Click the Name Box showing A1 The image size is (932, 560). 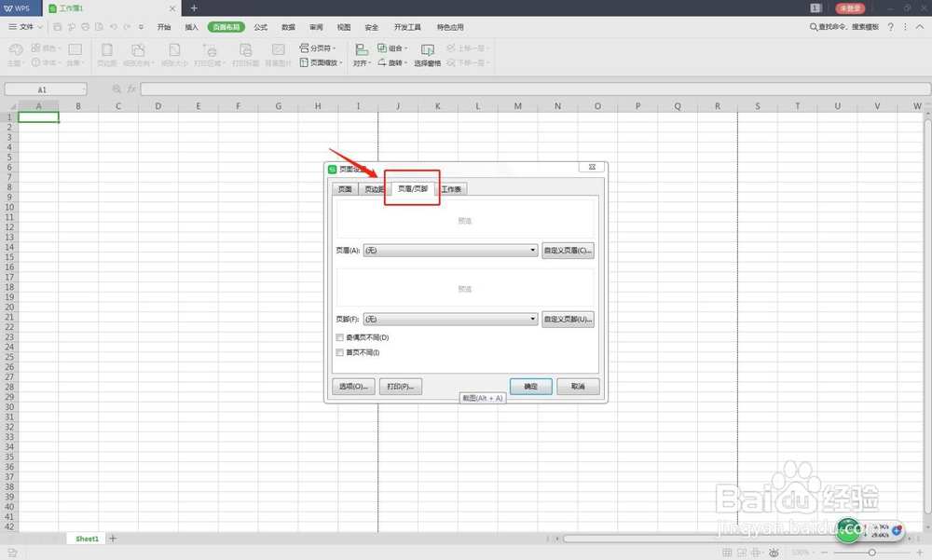pyautogui.click(x=46, y=89)
